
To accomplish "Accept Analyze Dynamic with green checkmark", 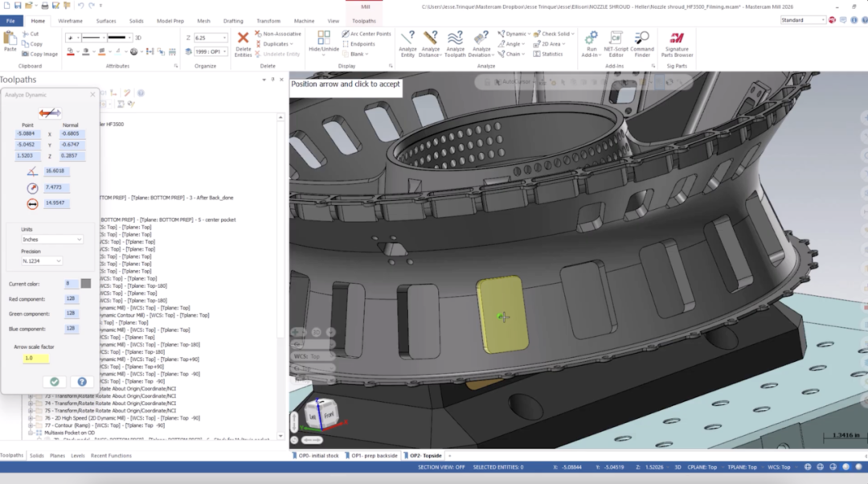I will [55, 382].
